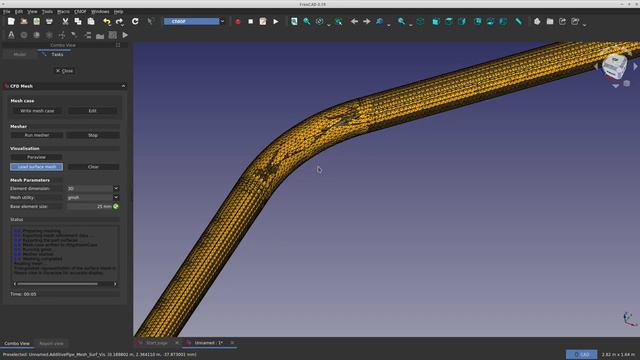The width and height of the screenshot is (640, 360).
Task: Click the CfdOF run solver play icon
Action: click(125, 35)
